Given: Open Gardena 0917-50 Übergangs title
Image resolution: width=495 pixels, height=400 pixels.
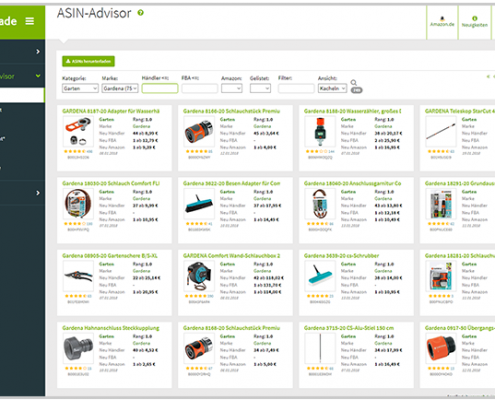Looking at the screenshot, I should (460, 328).
